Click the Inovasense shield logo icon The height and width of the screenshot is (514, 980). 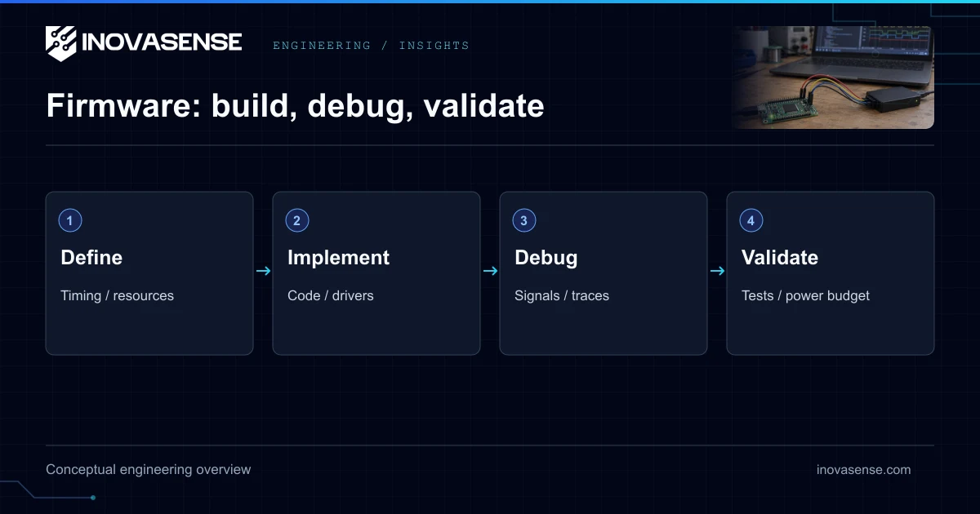click(61, 43)
